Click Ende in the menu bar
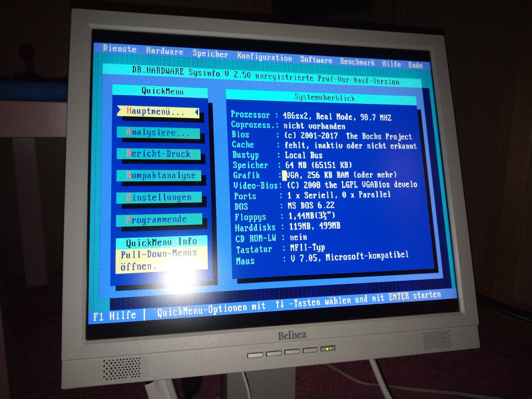Screen dimensions: 532x399 click(x=415, y=65)
